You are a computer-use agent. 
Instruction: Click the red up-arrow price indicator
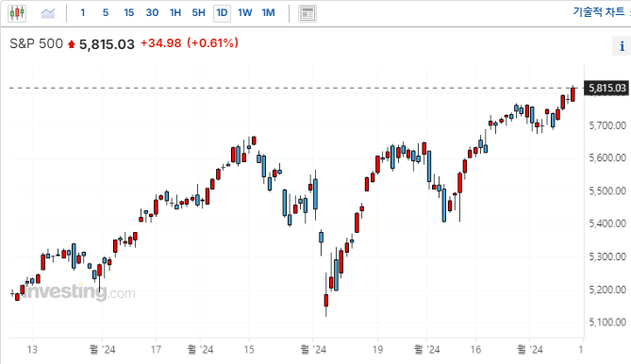[x=72, y=44]
